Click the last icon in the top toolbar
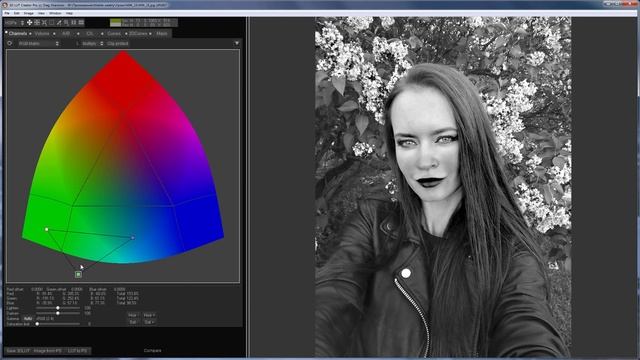 point(81,22)
